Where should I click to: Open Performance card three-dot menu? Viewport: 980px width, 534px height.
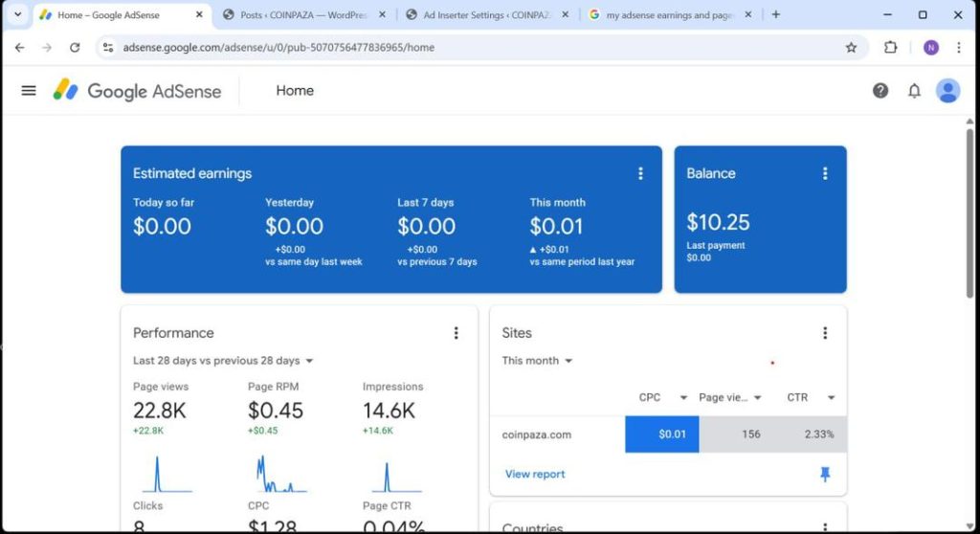[456, 333]
